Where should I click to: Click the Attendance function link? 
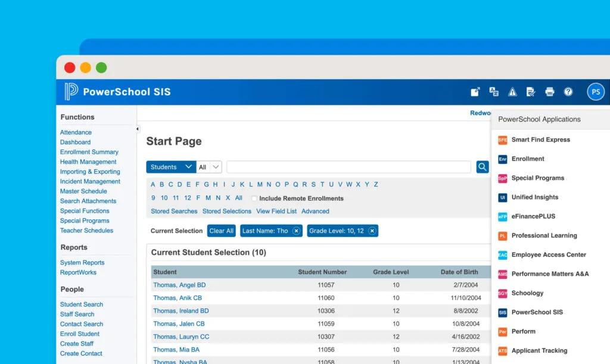point(76,132)
